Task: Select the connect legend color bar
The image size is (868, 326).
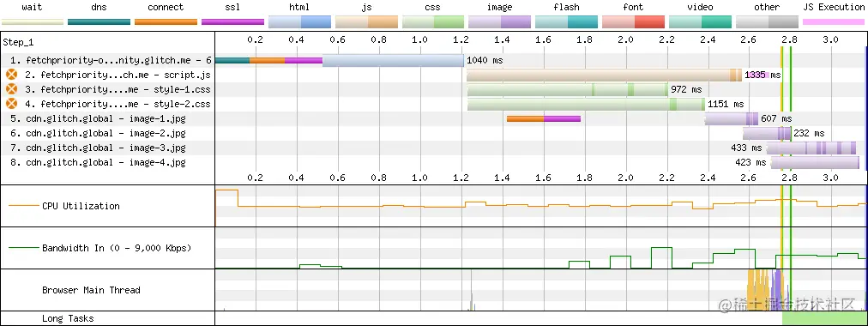Action: [x=166, y=22]
